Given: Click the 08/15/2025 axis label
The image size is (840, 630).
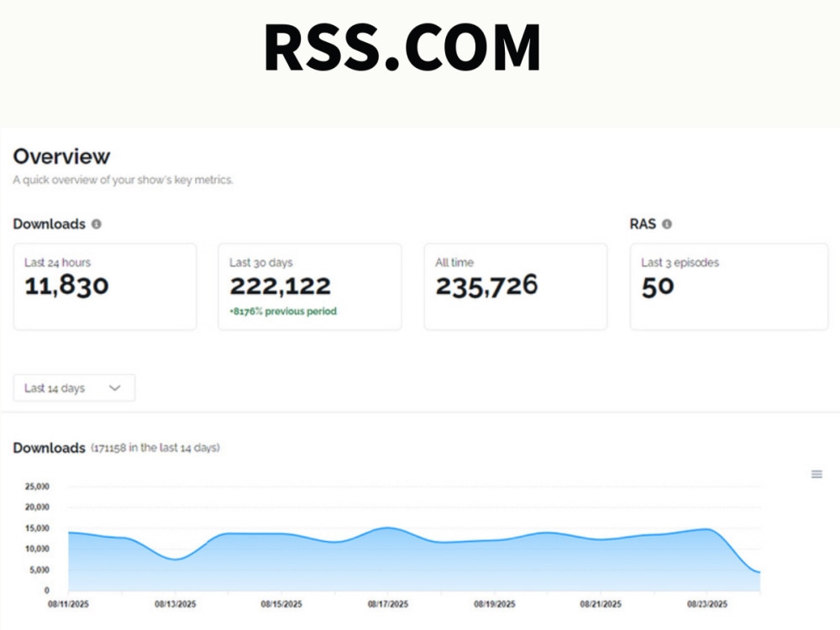Looking at the screenshot, I should tap(281, 604).
